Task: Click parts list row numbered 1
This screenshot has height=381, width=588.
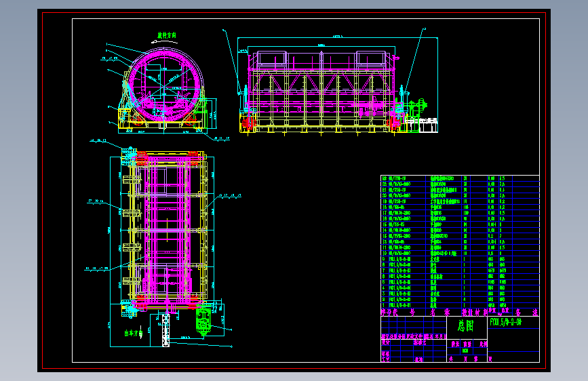Action: (x=460, y=306)
